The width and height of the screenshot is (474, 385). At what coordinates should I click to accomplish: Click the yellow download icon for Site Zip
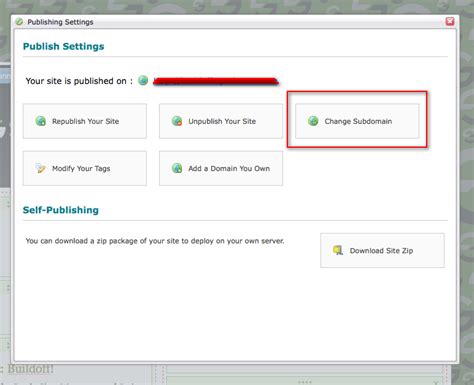point(338,250)
